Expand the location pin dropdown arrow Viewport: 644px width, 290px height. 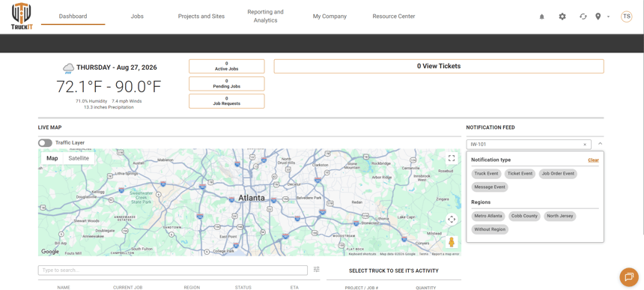(608, 16)
